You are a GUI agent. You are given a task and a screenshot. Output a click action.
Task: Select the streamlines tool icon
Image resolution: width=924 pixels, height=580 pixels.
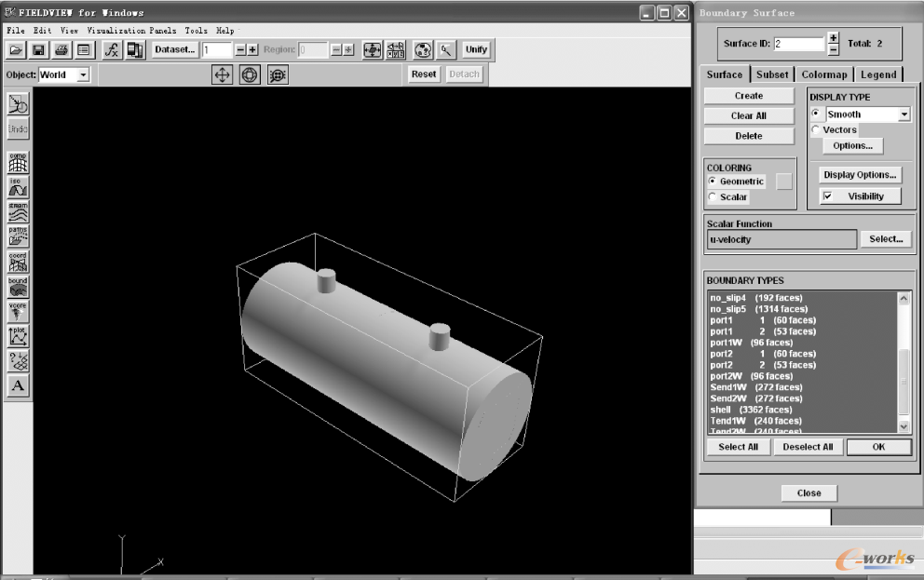click(x=18, y=212)
